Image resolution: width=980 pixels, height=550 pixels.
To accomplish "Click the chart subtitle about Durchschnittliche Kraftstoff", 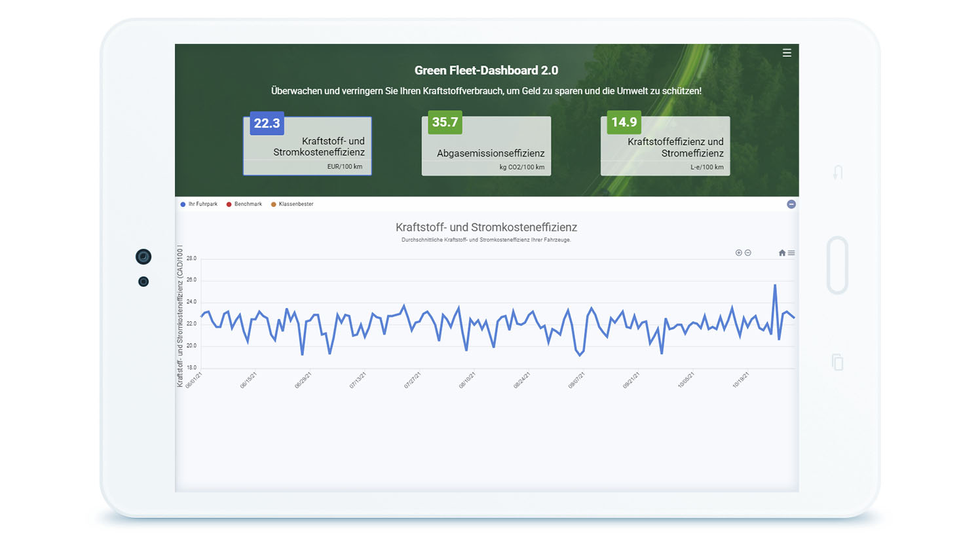I will pyautogui.click(x=486, y=240).
